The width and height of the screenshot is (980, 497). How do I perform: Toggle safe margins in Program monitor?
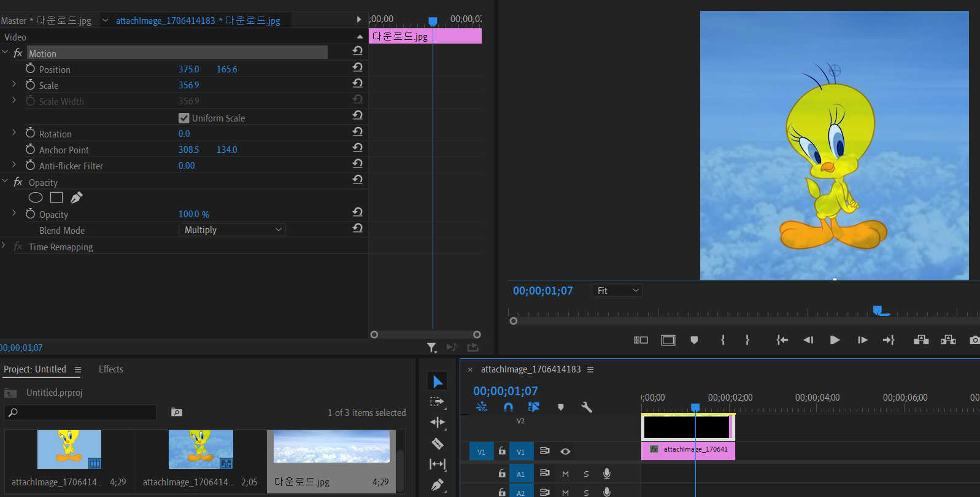pos(668,340)
